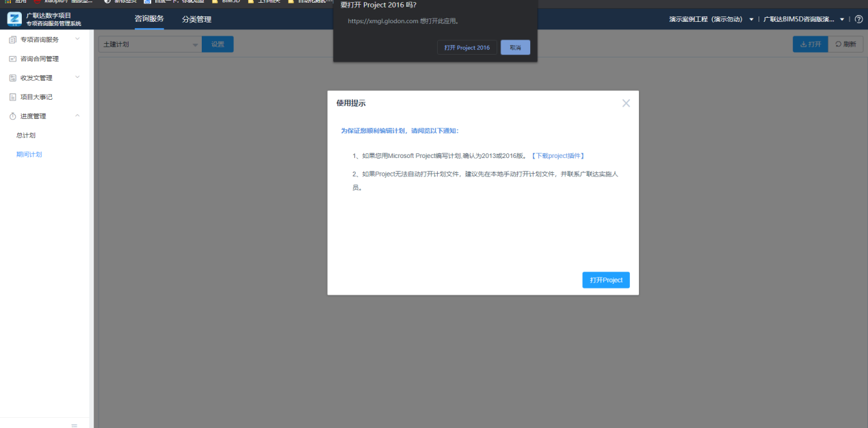Expand the 收发文管理 menu chevron
The image size is (868, 428).
[77, 77]
